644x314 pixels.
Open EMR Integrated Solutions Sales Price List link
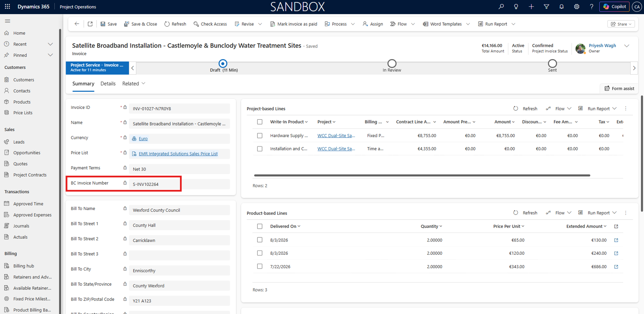[x=178, y=154]
